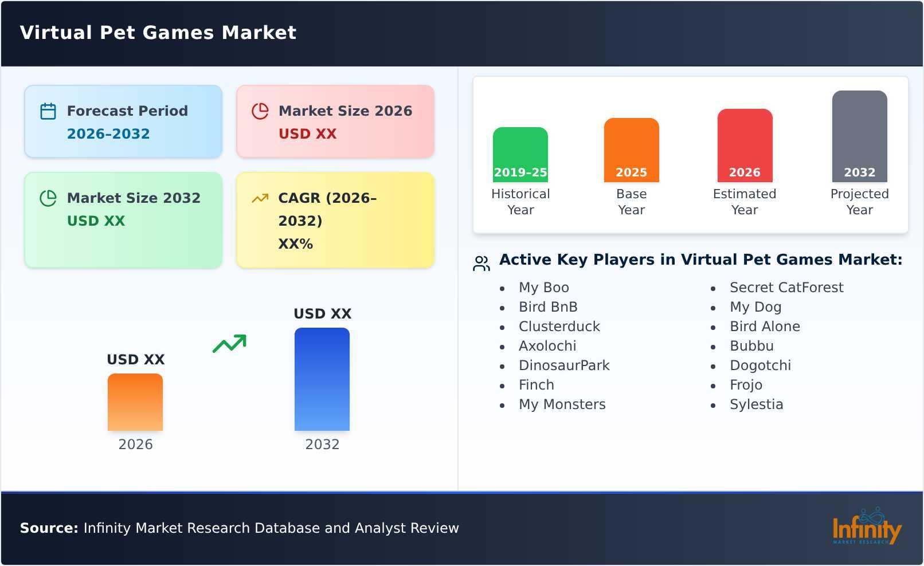
Task: Select Finch in the players list
Action: coord(537,385)
